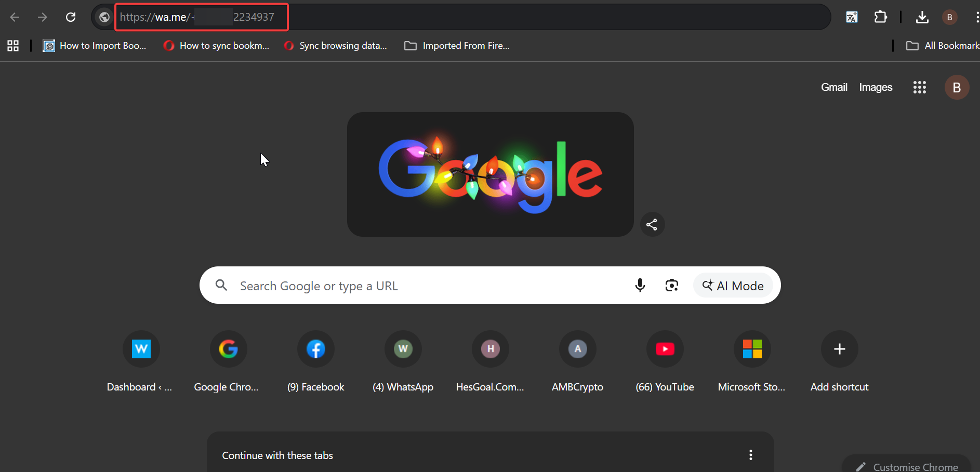The height and width of the screenshot is (472, 980).
Task: Open 'Sync browsing data...' bookmark
Action: tap(336, 46)
